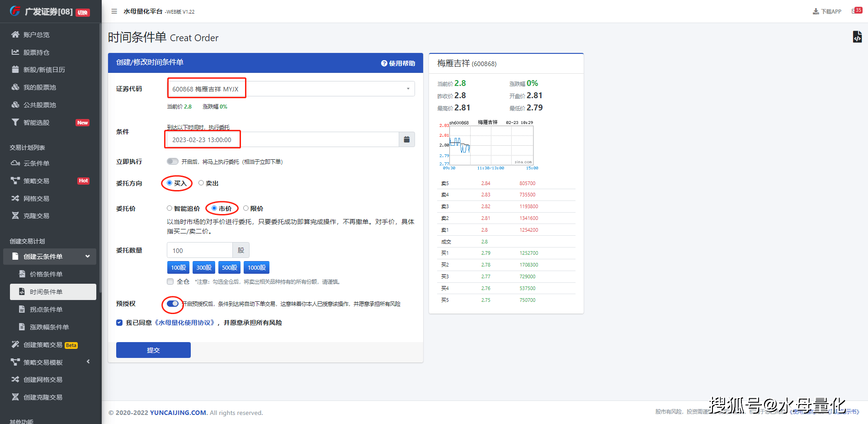Disable the 预授权 pre-authorization toggle
Viewport: 868px width, 424px height.
point(172,305)
